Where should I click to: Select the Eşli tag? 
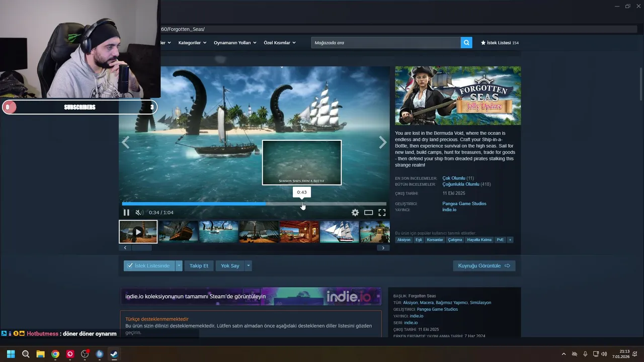pos(419,240)
